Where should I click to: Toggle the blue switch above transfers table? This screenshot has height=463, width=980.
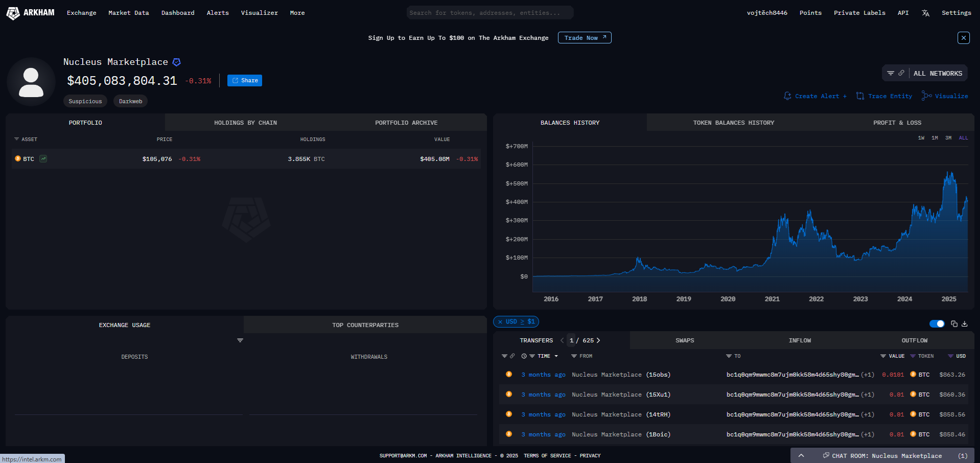(x=937, y=323)
